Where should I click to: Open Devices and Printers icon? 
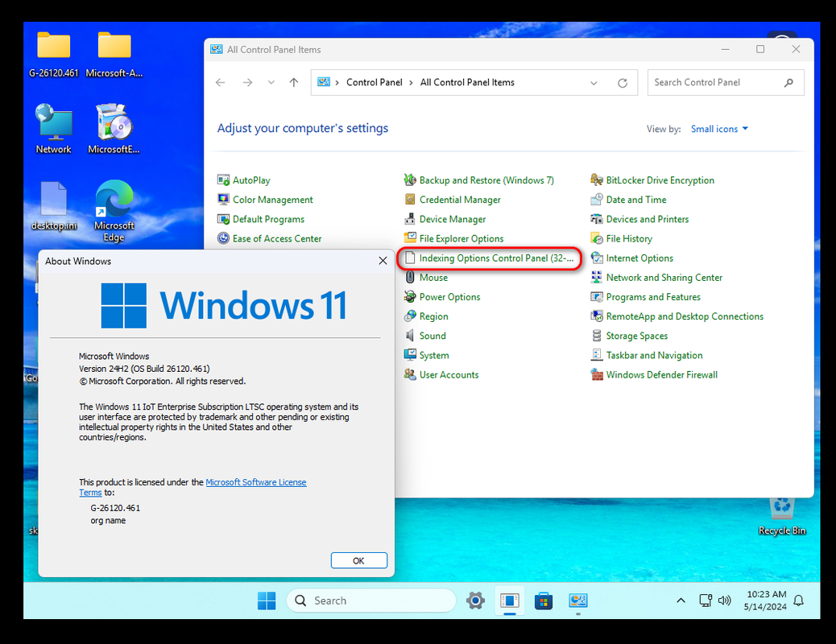point(597,219)
